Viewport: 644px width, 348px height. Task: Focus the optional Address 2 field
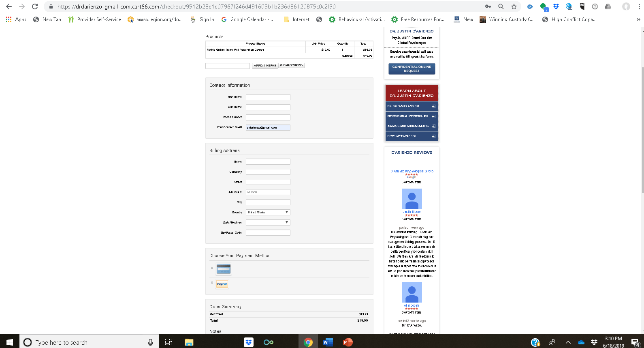(x=268, y=192)
